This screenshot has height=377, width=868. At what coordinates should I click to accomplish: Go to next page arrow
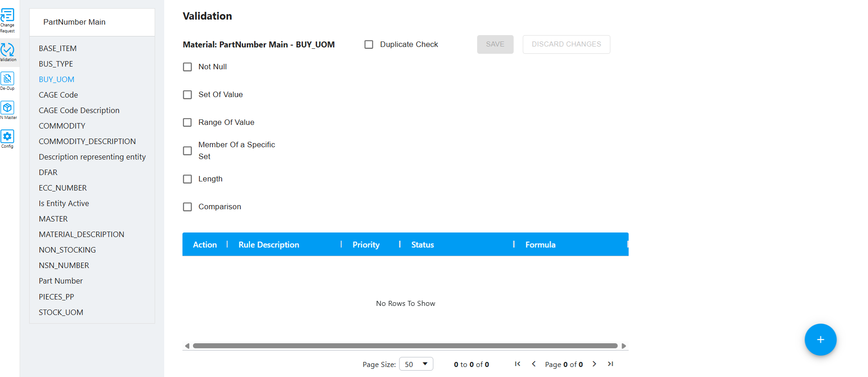[594, 364]
